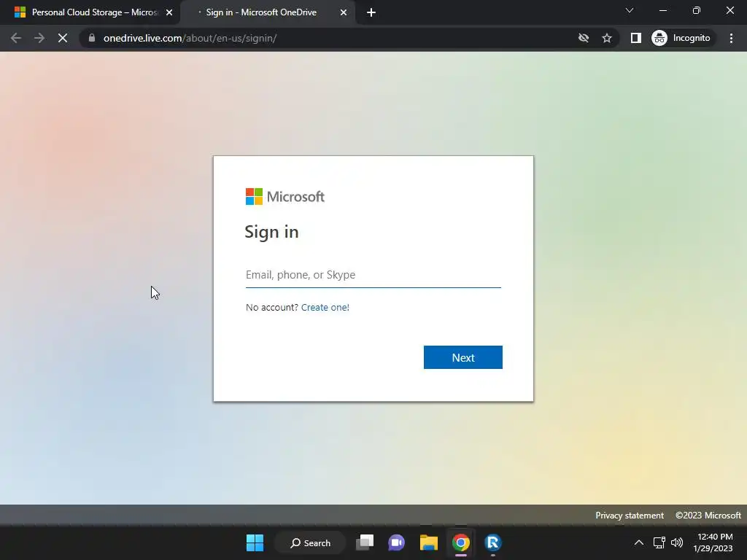747x560 pixels.
Task: Bookmark this page with the star icon
Action: 606,38
